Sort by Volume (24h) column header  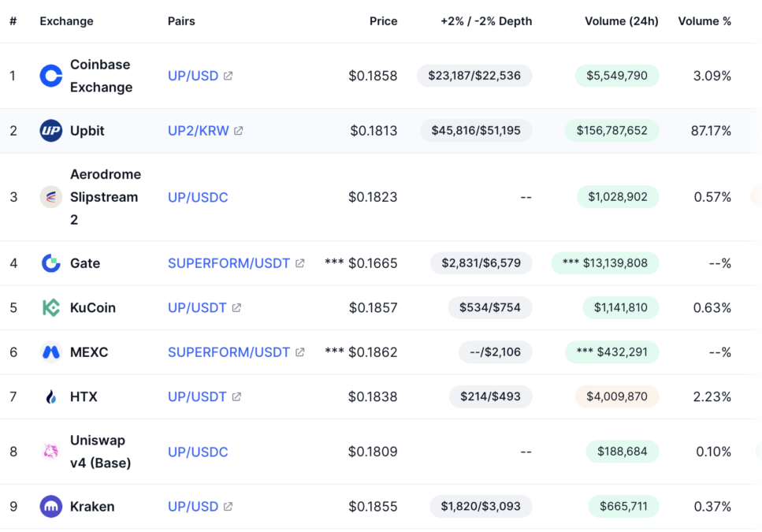pyautogui.click(x=622, y=21)
